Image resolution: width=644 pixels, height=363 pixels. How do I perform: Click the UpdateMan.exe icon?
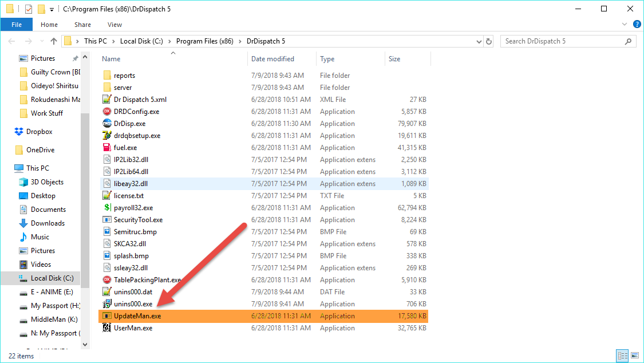click(x=107, y=316)
